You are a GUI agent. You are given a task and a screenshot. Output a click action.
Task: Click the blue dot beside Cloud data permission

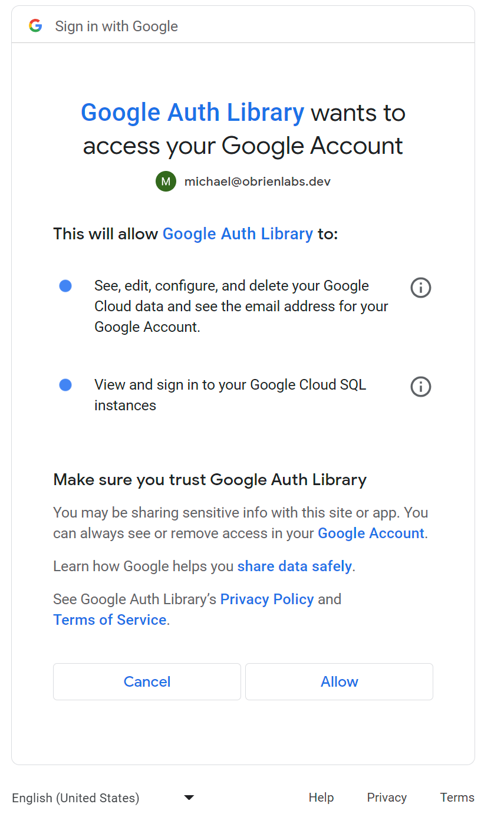tap(65, 285)
